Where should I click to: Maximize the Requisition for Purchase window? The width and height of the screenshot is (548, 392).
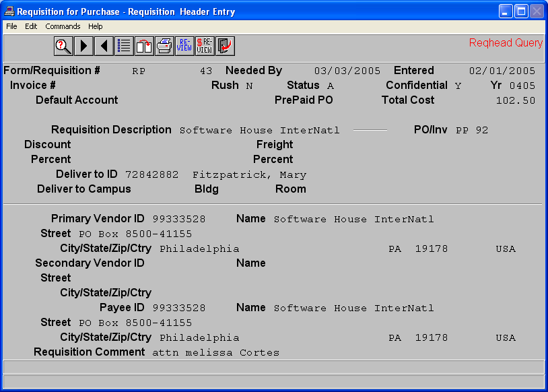521,11
